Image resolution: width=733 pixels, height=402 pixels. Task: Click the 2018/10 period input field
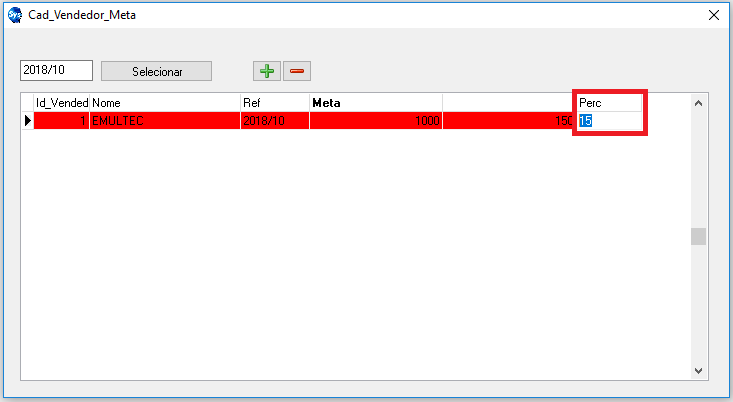(x=56, y=71)
